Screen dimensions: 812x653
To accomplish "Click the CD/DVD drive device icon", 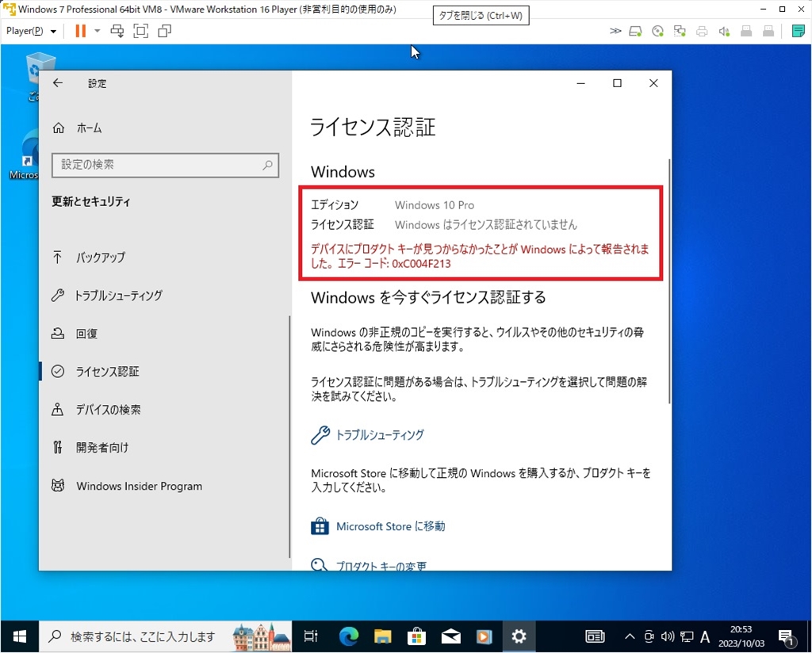I will coord(657,32).
